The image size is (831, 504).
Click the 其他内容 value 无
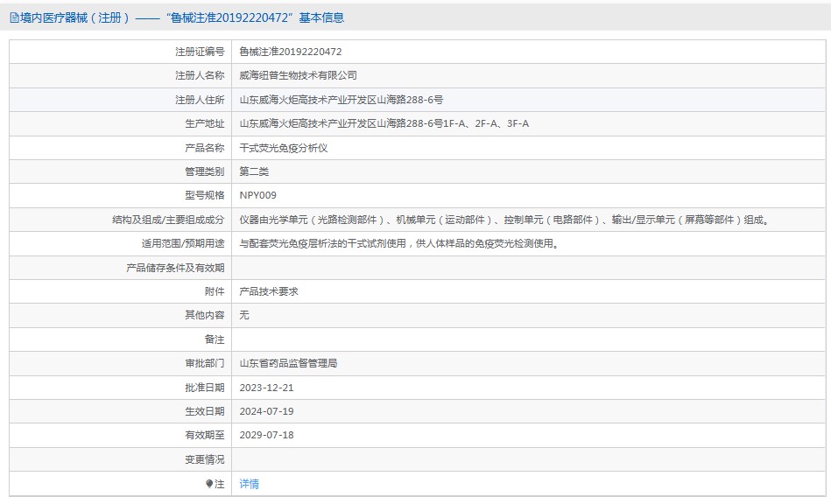click(x=244, y=315)
